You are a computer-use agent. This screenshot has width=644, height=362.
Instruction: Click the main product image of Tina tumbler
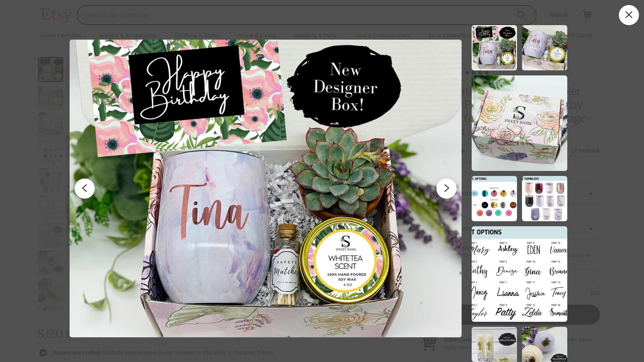click(x=265, y=189)
